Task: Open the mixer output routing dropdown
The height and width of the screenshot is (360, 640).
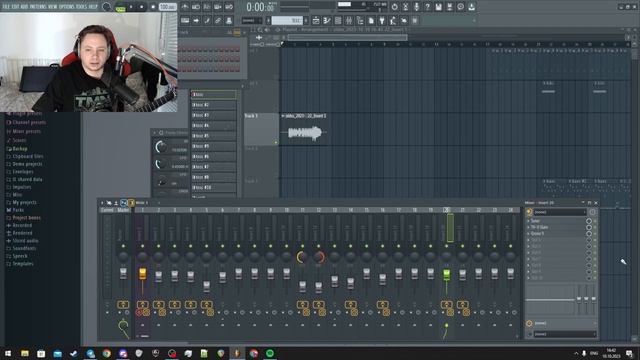Action: [x=565, y=334]
